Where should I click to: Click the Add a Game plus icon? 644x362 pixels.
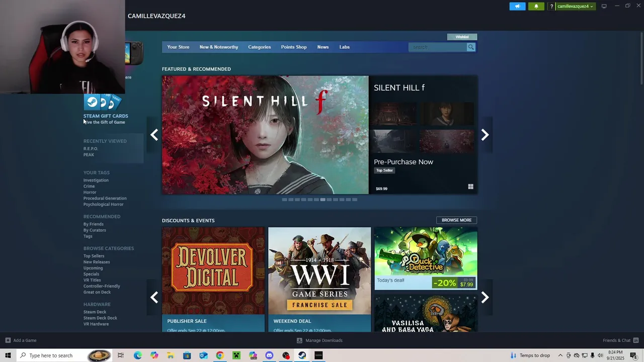point(8,340)
